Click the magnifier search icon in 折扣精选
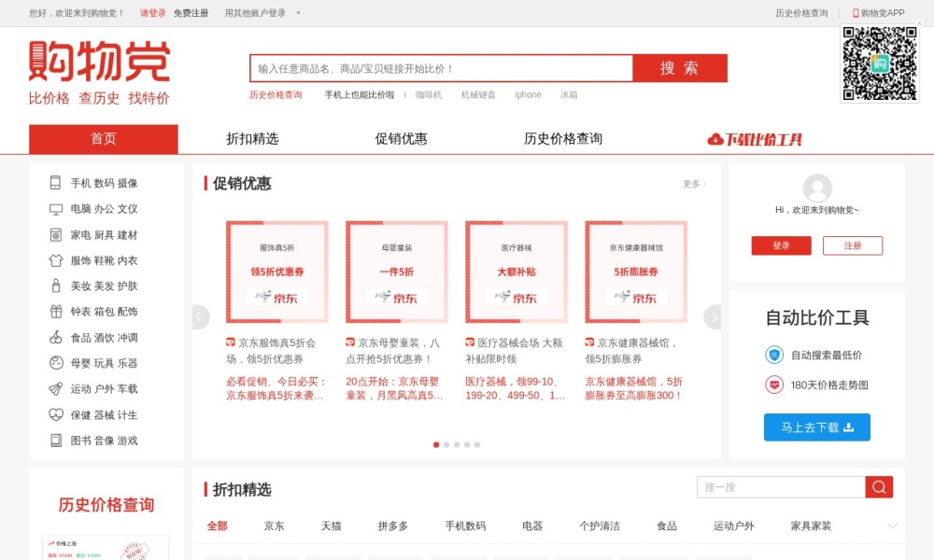The width and height of the screenshot is (934, 560). [x=879, y=487]
